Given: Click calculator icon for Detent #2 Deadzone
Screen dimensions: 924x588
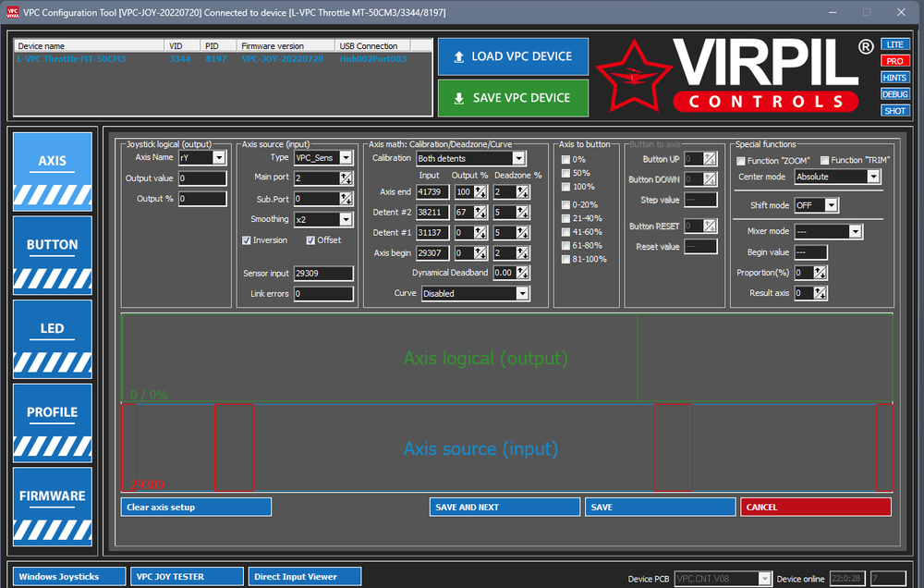Looking at the screenshot, I should click(522, 213).
